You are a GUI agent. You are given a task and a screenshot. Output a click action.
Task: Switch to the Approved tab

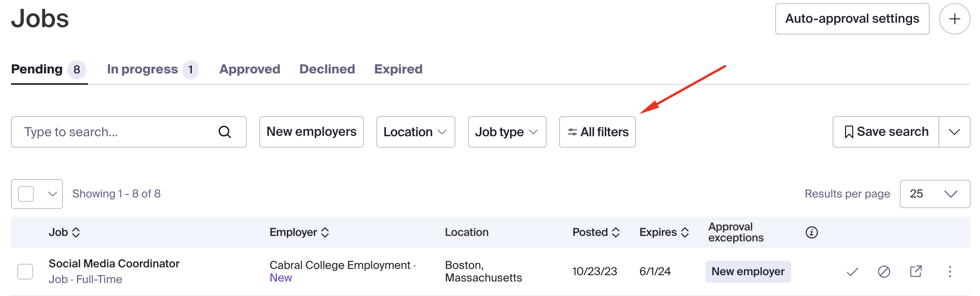[250, 69]
